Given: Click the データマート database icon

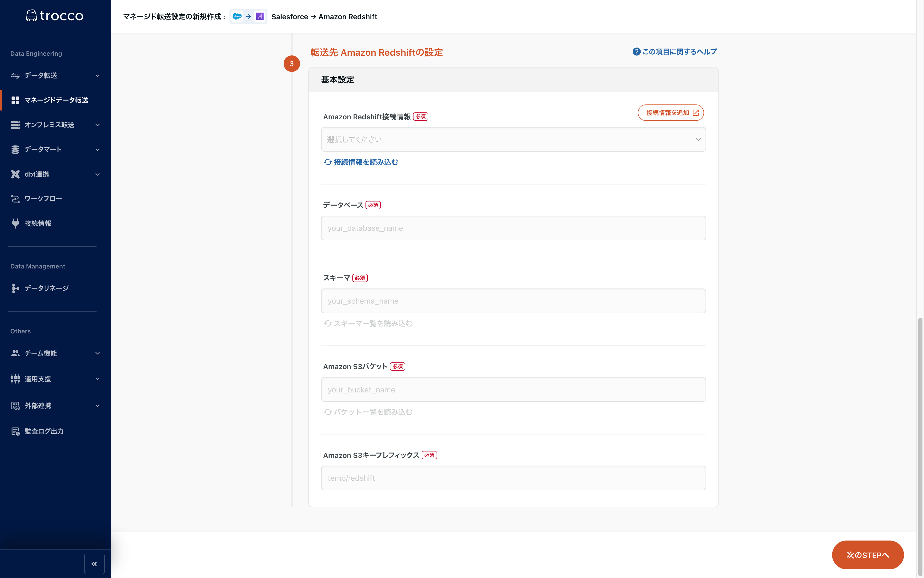Looking at the screenshot, I should pyautogui.click(x=15, y=149).
